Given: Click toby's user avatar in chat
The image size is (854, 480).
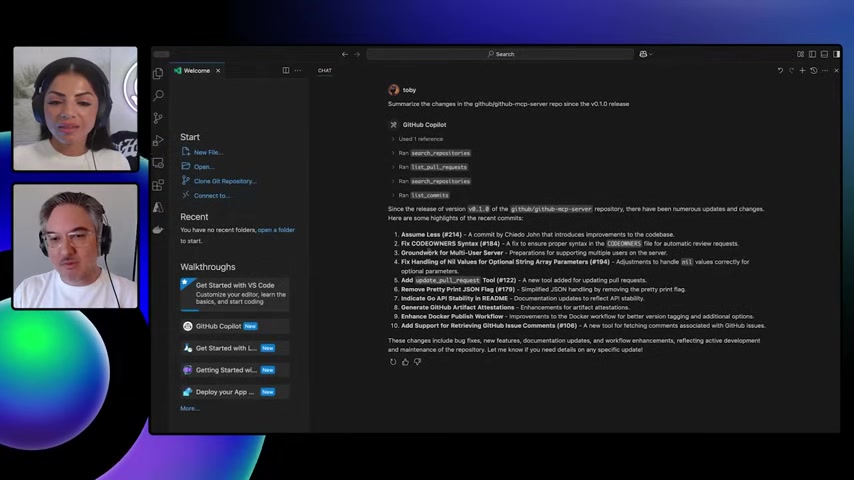Looking at the screenshot, I should click(394, 90).
